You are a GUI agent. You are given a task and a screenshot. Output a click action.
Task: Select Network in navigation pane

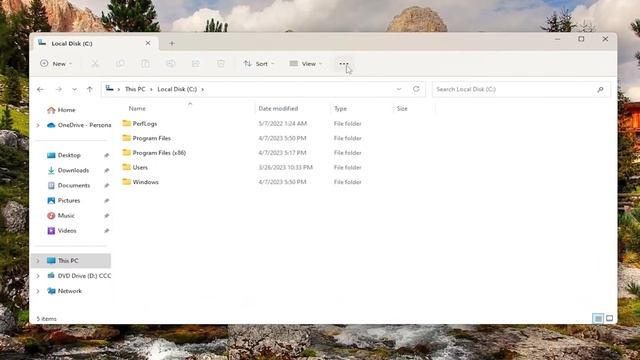coord(64,291)
